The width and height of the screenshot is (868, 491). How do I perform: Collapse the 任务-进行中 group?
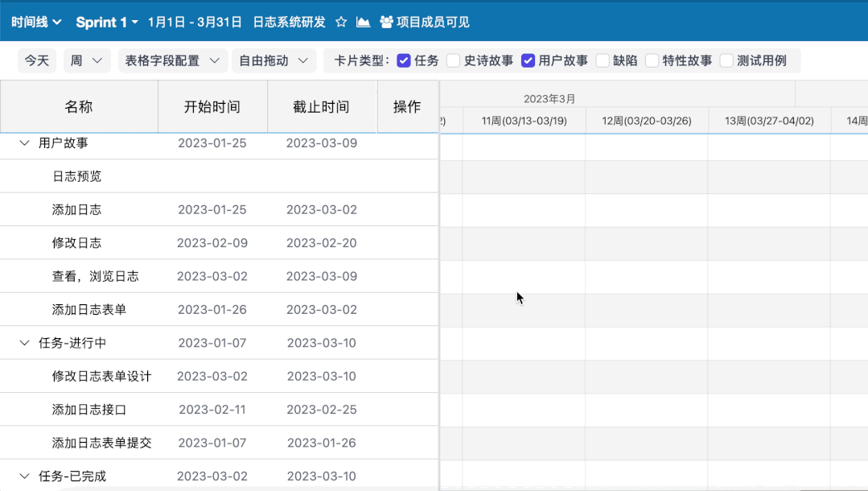pos(24,343)
